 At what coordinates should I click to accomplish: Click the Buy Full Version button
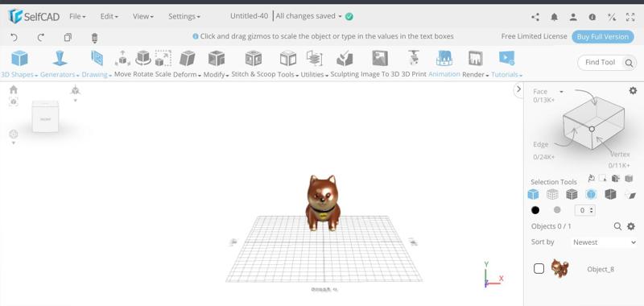(602, 36)
